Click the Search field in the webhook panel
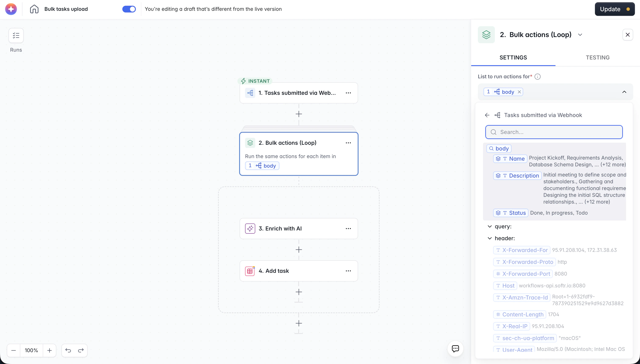This screenshot has height=364, width=640. coord(553,132)
